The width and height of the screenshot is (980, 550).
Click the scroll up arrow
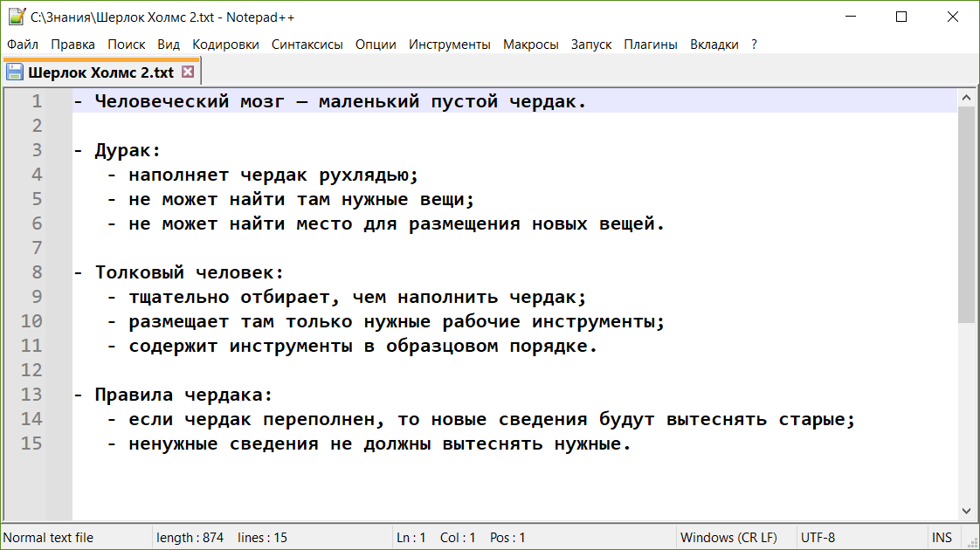coord(966,98)
